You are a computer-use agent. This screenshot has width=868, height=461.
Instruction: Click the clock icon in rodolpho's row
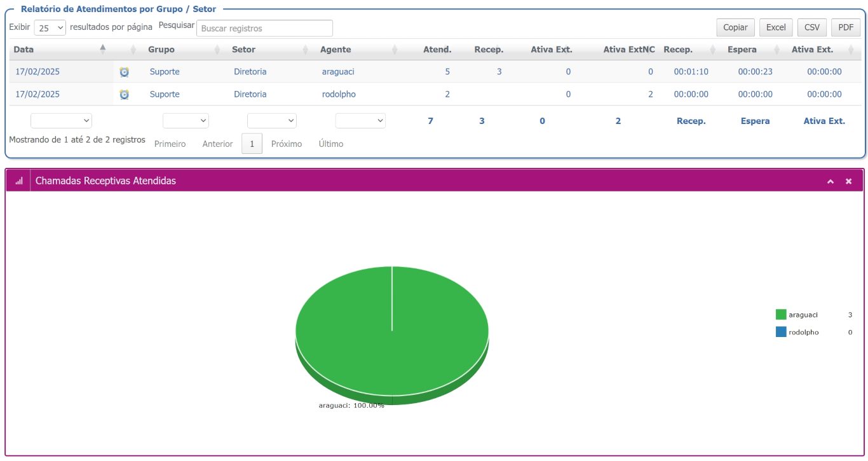click(124, 94)
